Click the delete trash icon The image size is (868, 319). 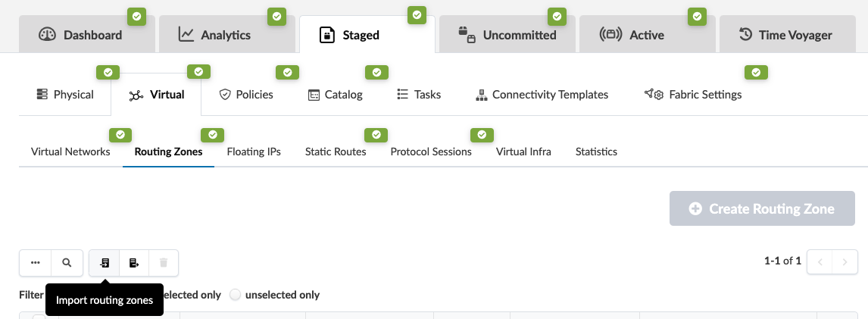pos(164,263)
